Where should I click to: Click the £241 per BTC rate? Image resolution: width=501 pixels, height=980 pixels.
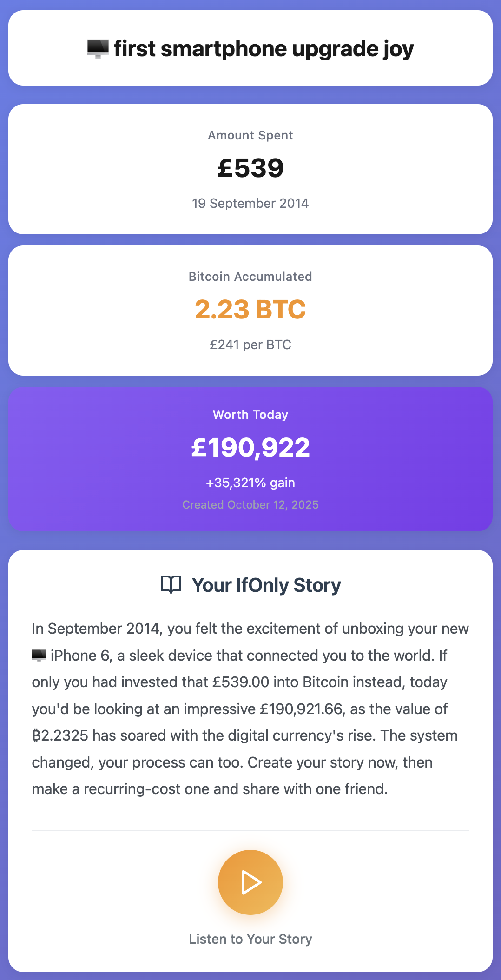[x=250, y=345]
